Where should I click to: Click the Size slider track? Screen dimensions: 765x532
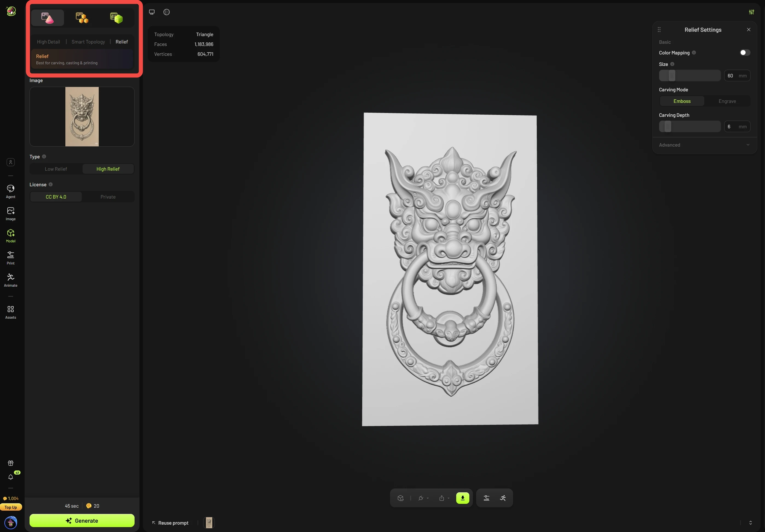click(690, 75)
